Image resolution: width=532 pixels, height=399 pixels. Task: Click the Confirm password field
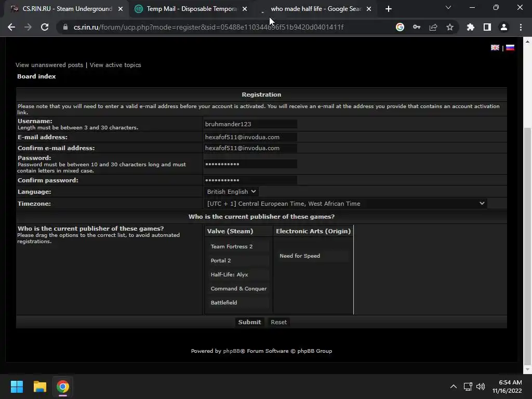point(250,180)
